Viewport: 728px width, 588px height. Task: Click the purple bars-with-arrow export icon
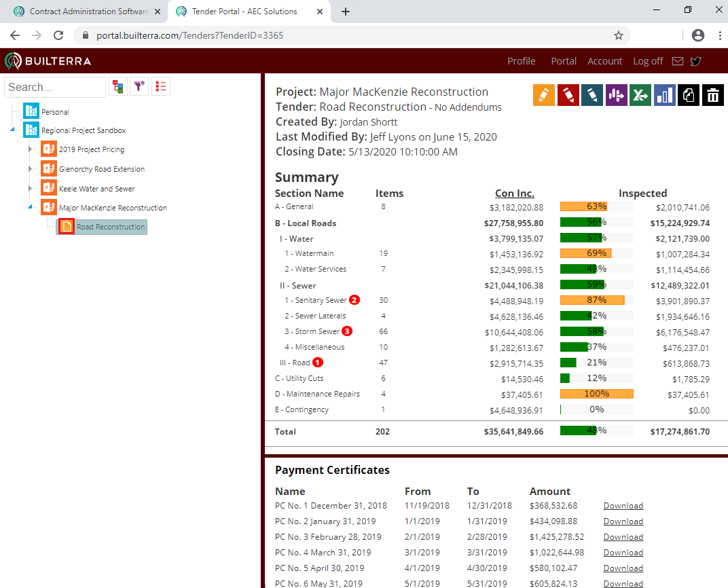(616, 95)
